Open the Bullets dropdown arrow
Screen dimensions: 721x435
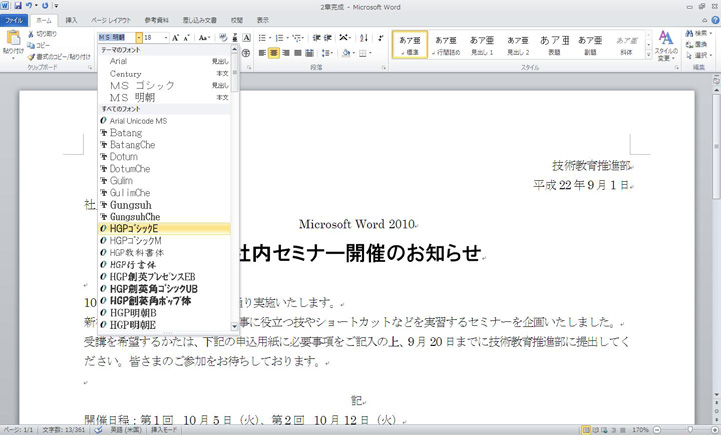pyautogui.click(x=270, y=38)
